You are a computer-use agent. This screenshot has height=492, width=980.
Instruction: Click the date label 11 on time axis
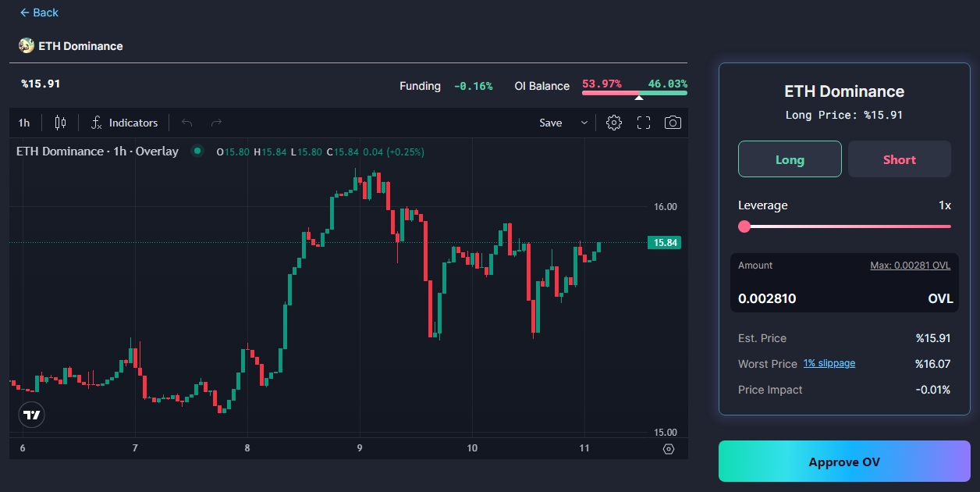(x=584, y=448)
